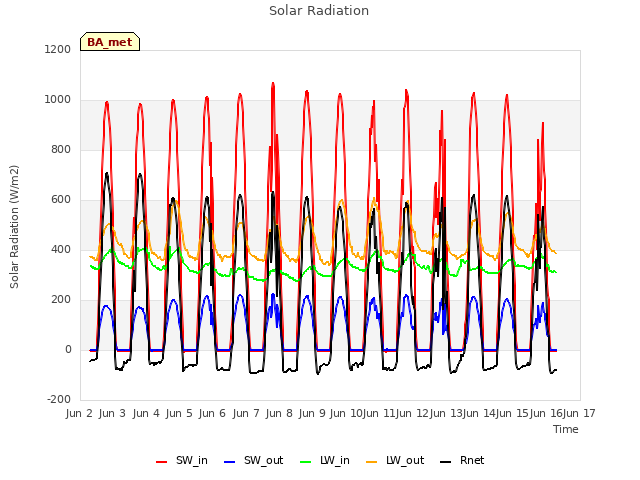Click the Jun 9 x-axis tick label
Screen dimensions: 640x480
(312, 413)
